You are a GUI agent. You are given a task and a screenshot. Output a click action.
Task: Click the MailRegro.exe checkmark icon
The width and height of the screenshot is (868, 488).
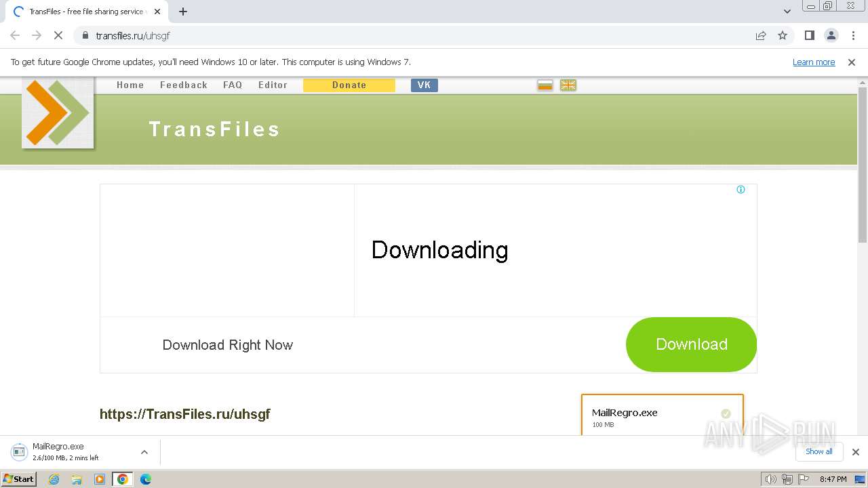click(x=726, y=413)
